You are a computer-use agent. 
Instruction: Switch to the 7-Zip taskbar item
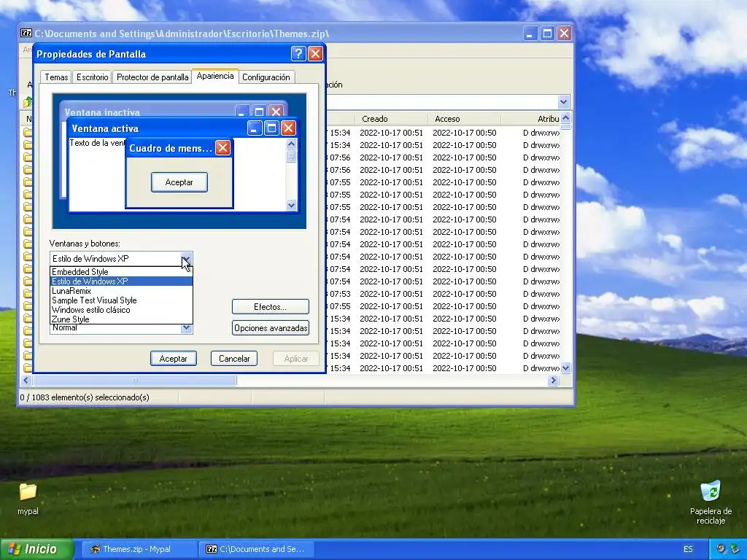255,549
